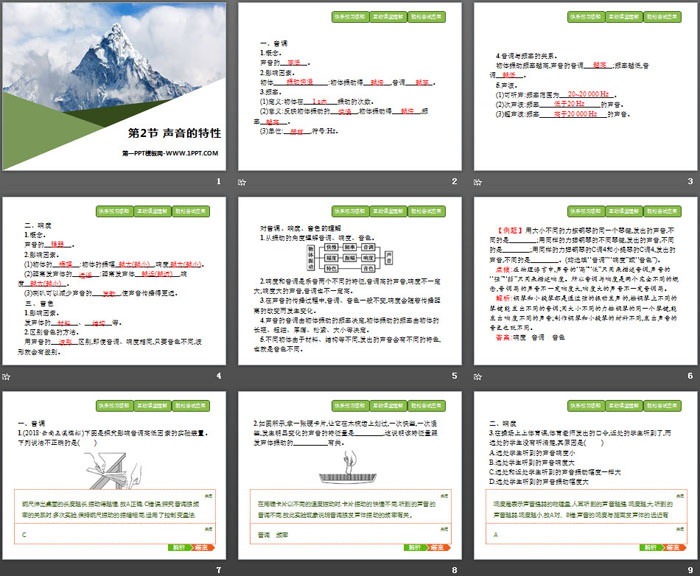Click the slide number 1 label
700x576 pixels.
pos(219,181)
